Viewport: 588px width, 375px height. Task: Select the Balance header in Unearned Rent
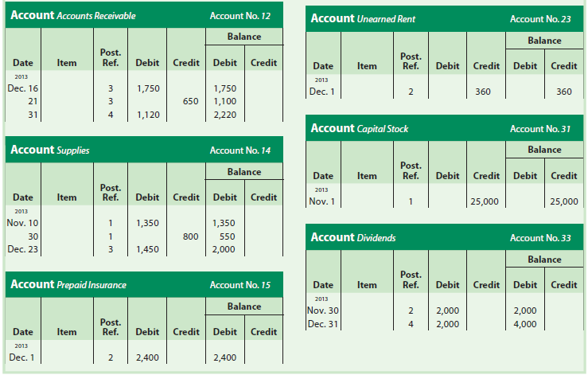point(544,41)
